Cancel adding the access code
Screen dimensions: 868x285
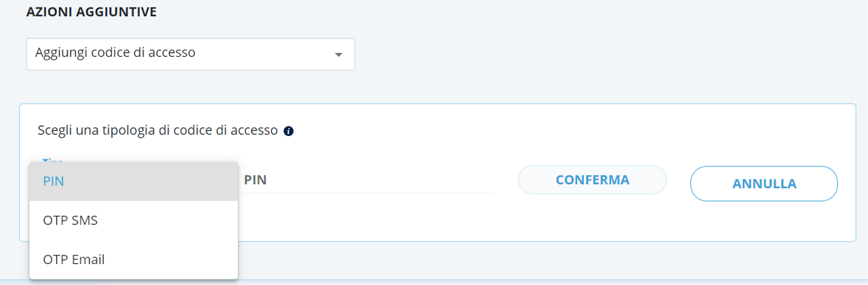764,183
